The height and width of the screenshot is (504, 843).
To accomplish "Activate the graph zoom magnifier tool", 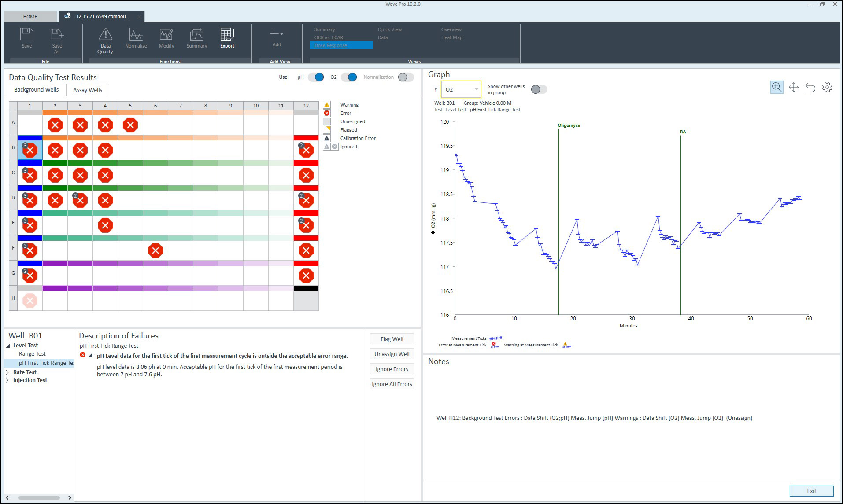I will [x=776, y=87].
